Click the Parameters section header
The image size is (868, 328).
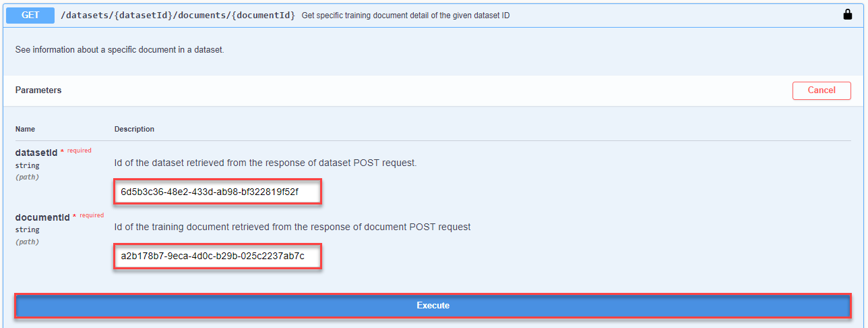[x=38, y=90]
